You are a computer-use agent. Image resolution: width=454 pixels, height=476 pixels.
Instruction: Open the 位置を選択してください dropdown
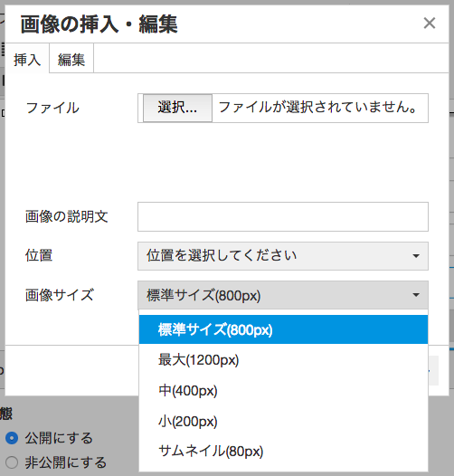[283, 256]
